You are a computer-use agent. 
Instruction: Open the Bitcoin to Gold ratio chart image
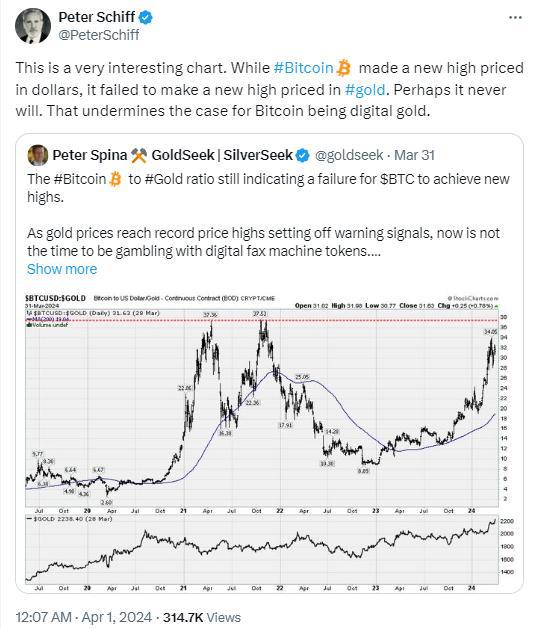262,439
